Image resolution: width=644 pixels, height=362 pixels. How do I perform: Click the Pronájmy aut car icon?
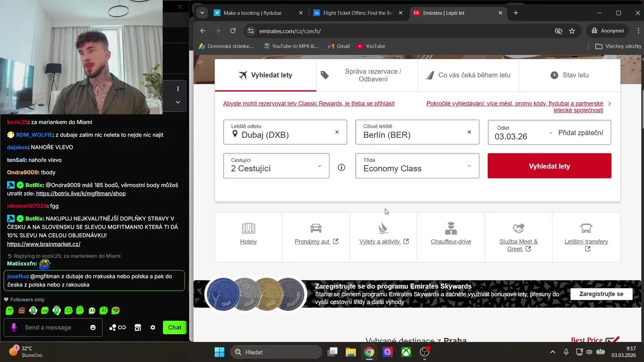[x=316, y=228]
